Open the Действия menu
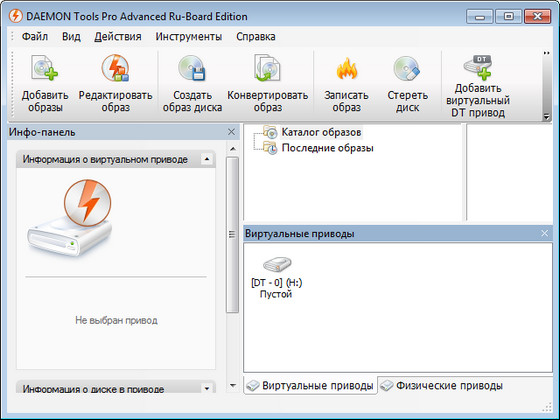Image resolution: width=560 pixels, height=420 pixels. [118, 36]
